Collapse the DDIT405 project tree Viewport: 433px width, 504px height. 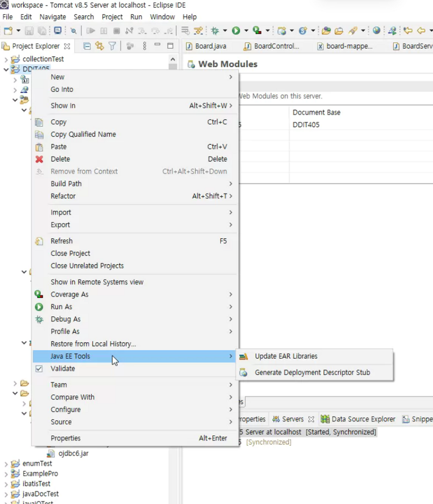[x=6, y=70]
